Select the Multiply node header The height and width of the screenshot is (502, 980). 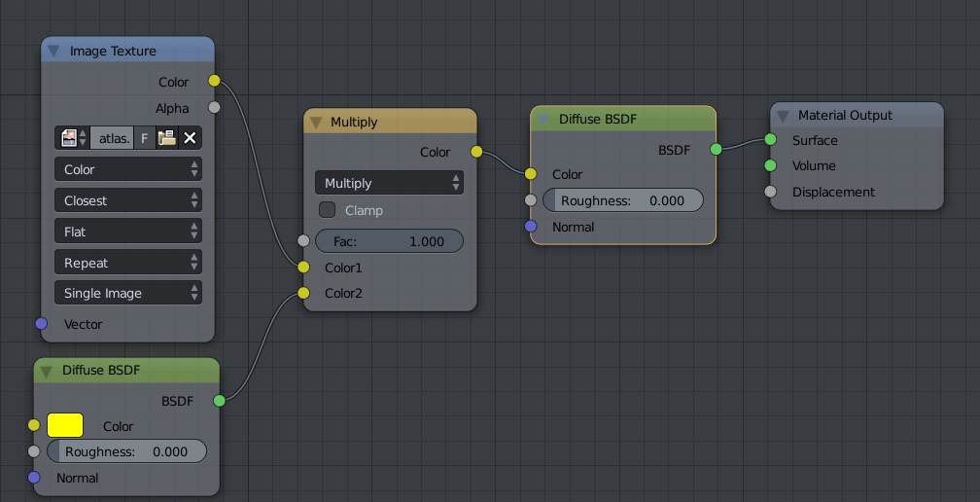(x=390, y=122)
